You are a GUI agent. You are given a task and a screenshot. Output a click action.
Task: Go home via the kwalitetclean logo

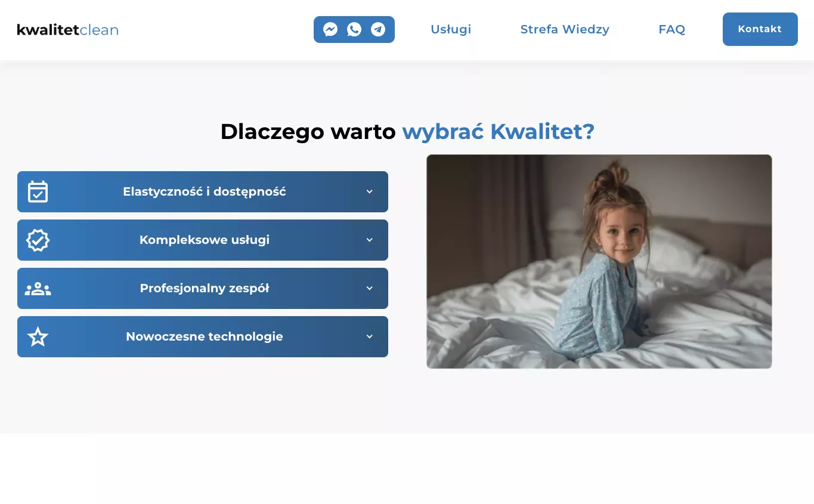[67, 30]
